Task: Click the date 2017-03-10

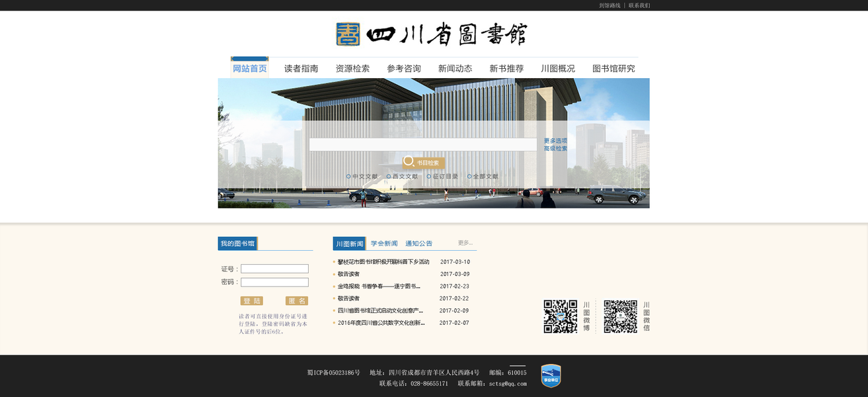Action: tap(455, 262)
